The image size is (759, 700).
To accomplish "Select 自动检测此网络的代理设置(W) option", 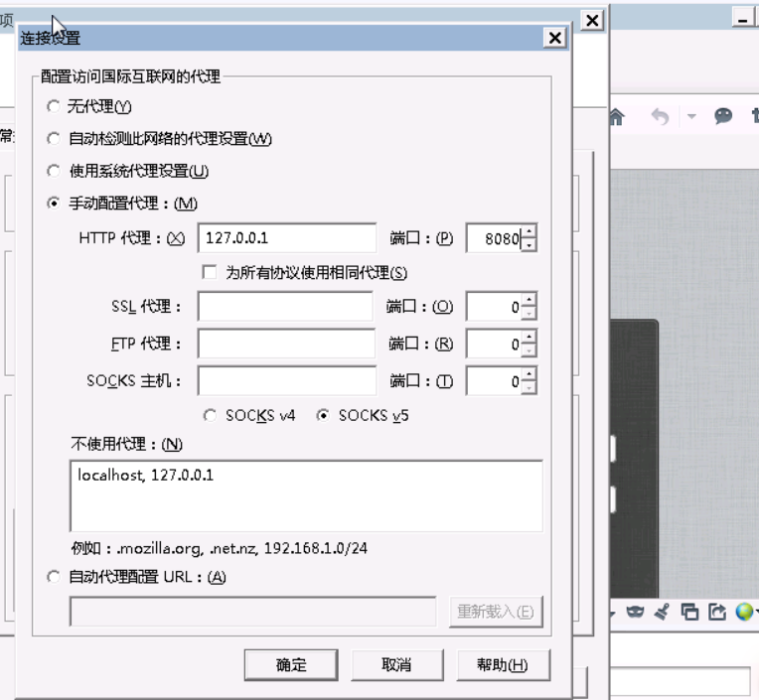I will 54,139.
